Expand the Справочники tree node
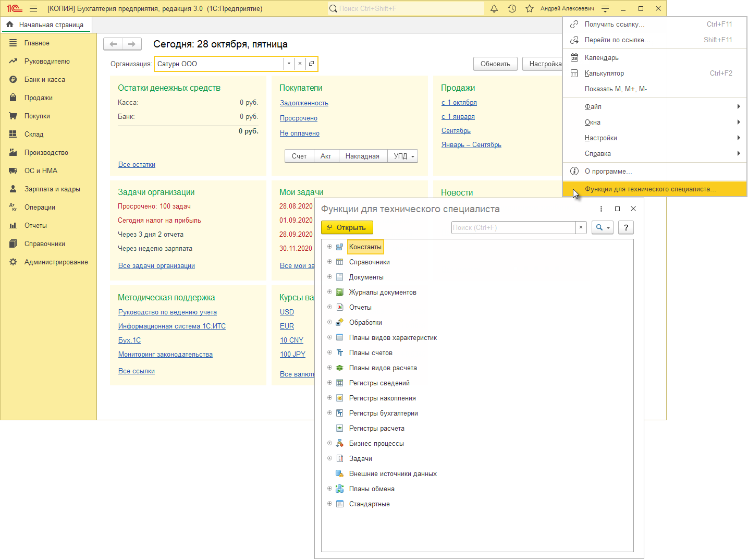This screenshot has width=748, height=560. [x=329, y=262]
